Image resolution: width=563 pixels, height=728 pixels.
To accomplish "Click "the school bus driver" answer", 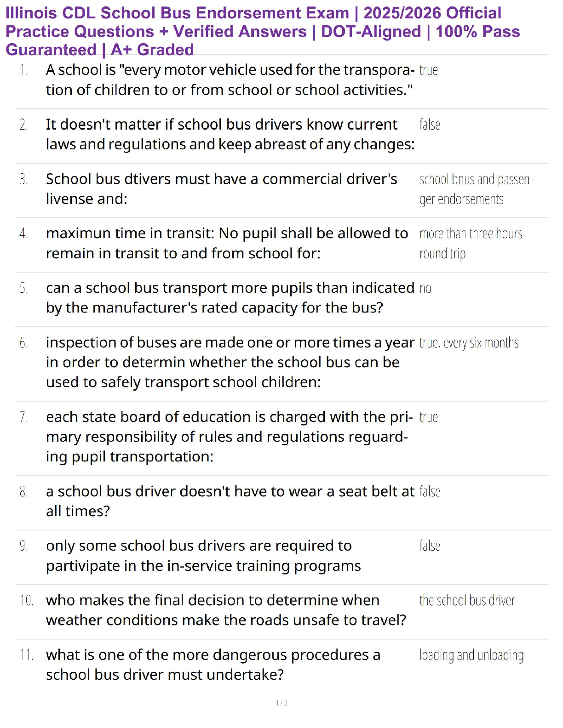I will (467, 600).
